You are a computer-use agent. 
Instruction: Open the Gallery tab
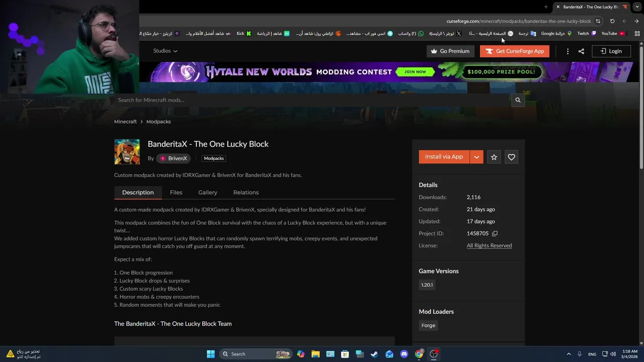point(208,193)
